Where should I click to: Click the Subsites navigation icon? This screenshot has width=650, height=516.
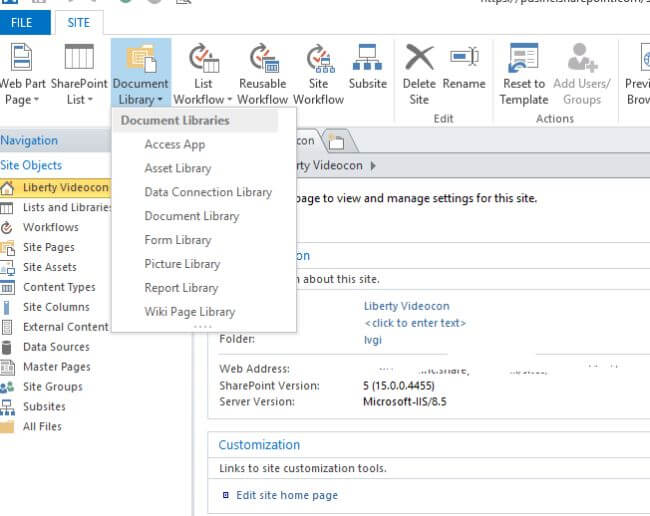7,407
